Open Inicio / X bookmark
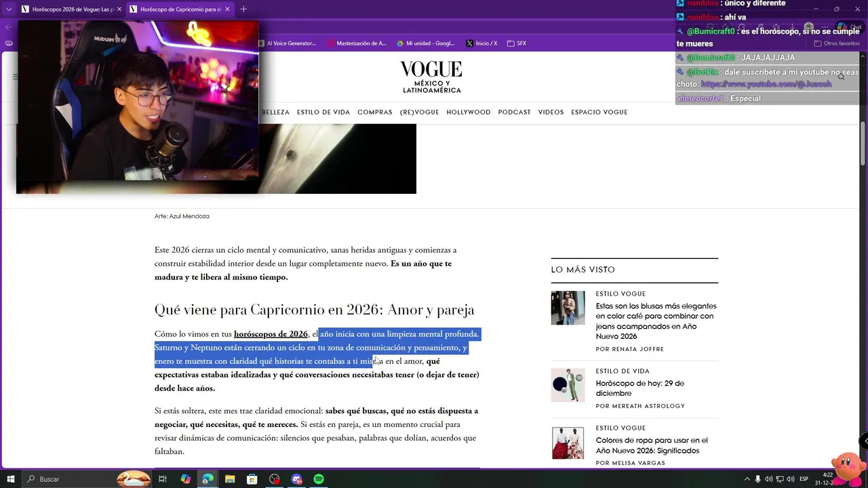The height and width of the screenshot is (488, 868). (x=481, y=43)
